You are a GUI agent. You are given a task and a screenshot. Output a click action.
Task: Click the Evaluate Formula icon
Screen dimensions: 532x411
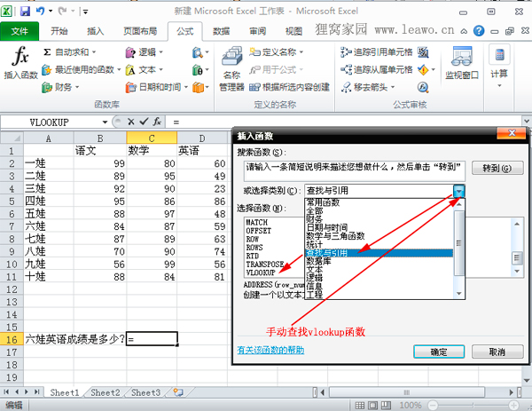(423, 87)
